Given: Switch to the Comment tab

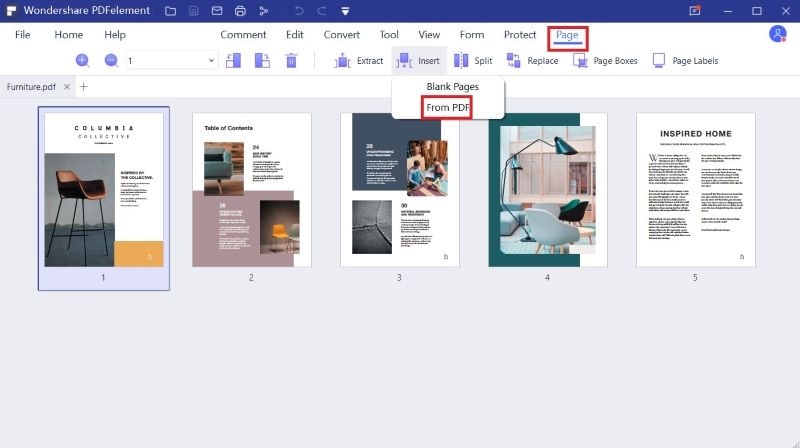Looking at the screenshot, I should (243, 35).
